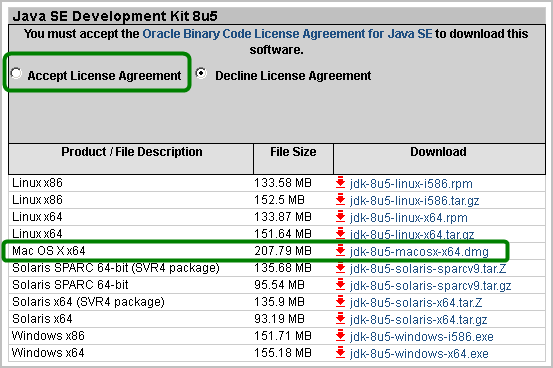Download jdk-8u5-windows-x64.exe installer link
The image size is (553, 368).
tap(419, 354)
